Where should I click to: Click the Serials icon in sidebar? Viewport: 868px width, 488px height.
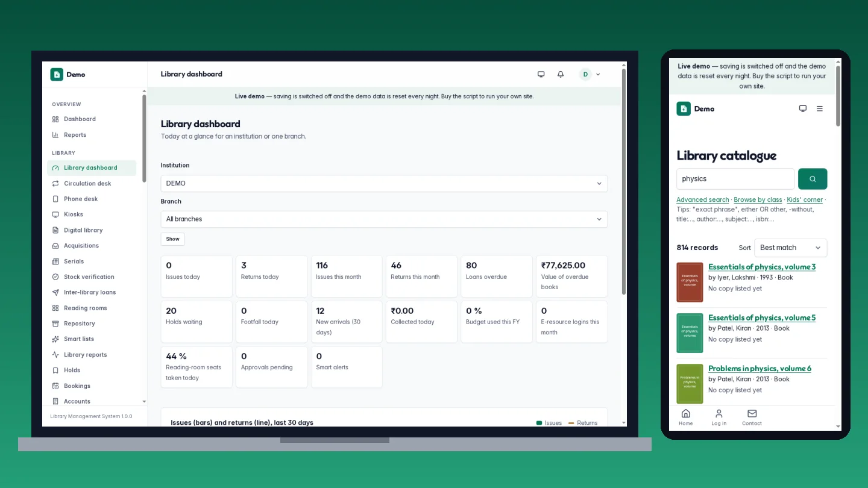click(55, 261)
